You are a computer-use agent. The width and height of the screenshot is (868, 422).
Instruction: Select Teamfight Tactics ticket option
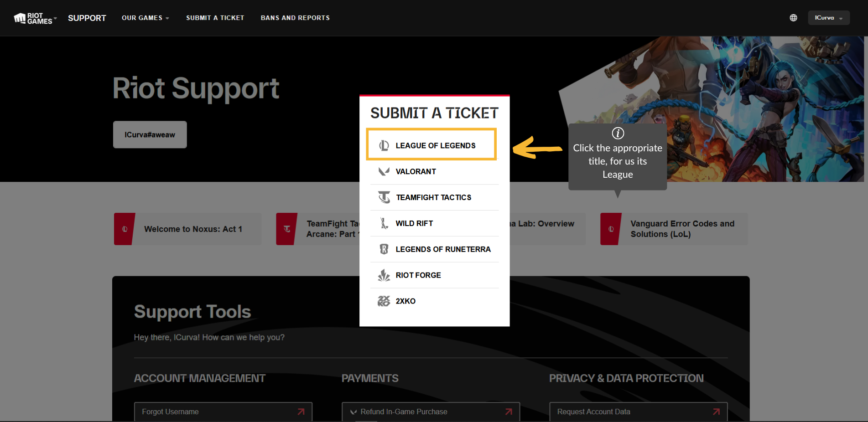pos(435,197)
